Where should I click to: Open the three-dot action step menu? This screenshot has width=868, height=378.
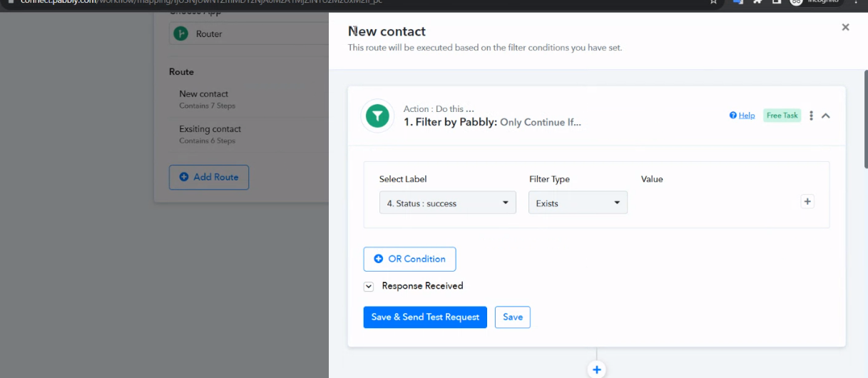tap(812, 116)
